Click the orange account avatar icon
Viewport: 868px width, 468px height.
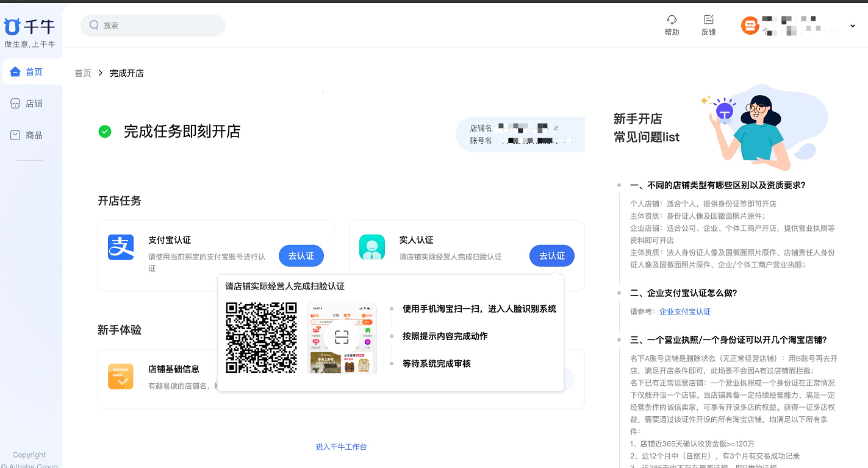click(750, 26)
